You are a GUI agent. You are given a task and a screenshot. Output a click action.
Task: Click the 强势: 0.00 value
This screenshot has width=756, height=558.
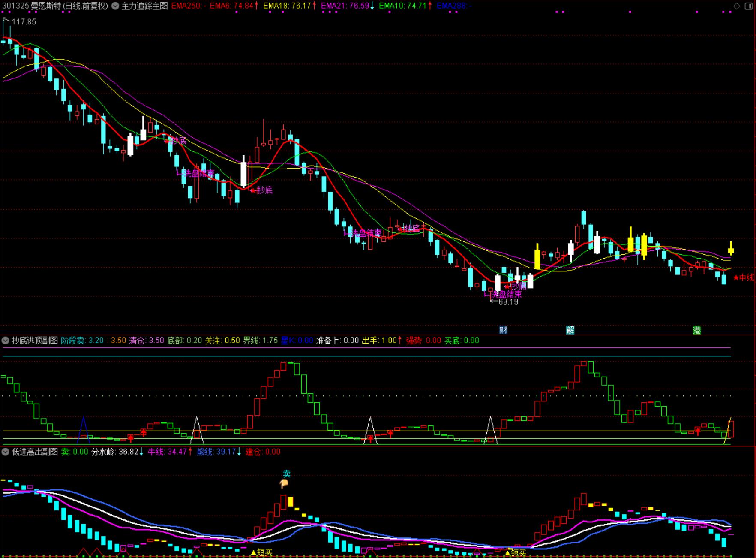point(423,341)
